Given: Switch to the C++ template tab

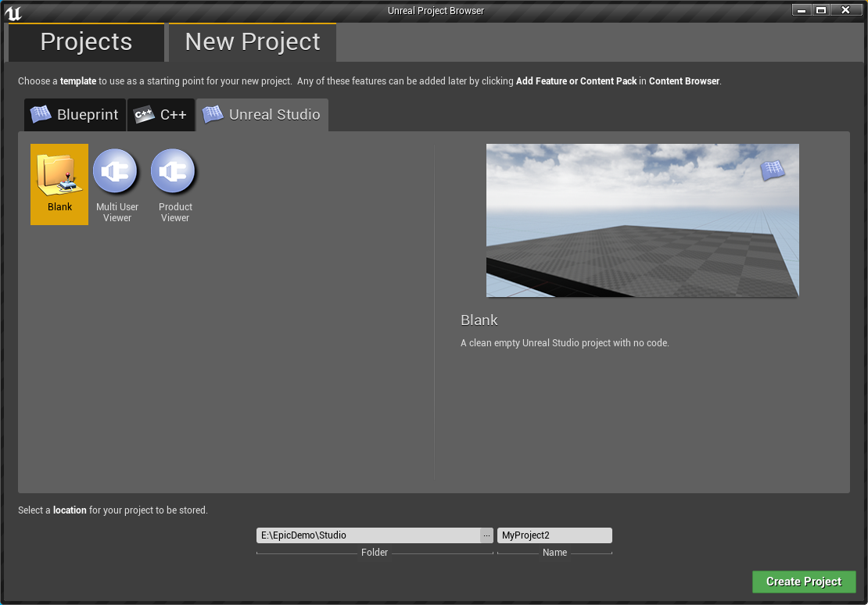Looking at the screenshot, I should coord(161,115).
